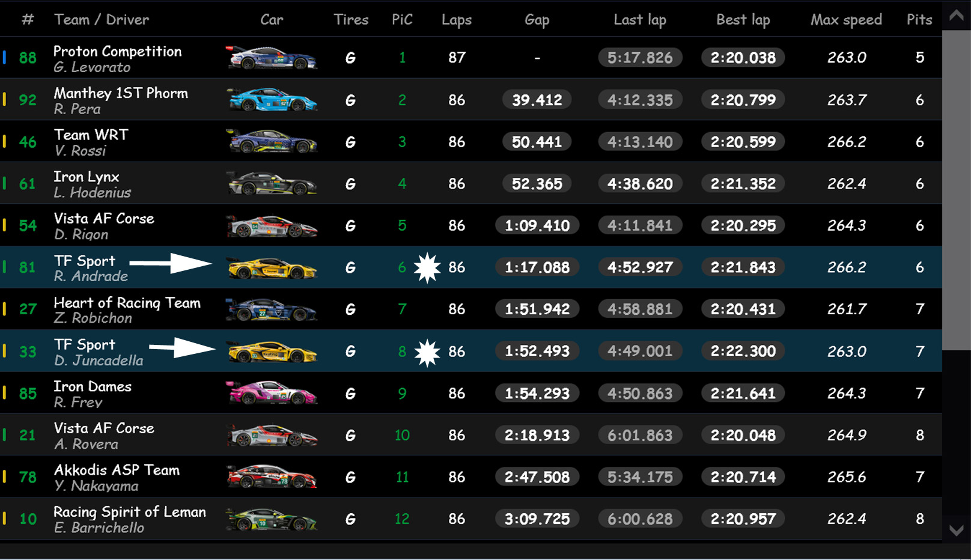Click the yellow TF Sport #81 car
The width and height of the screenshot is (971, 560).
(272, 267)
